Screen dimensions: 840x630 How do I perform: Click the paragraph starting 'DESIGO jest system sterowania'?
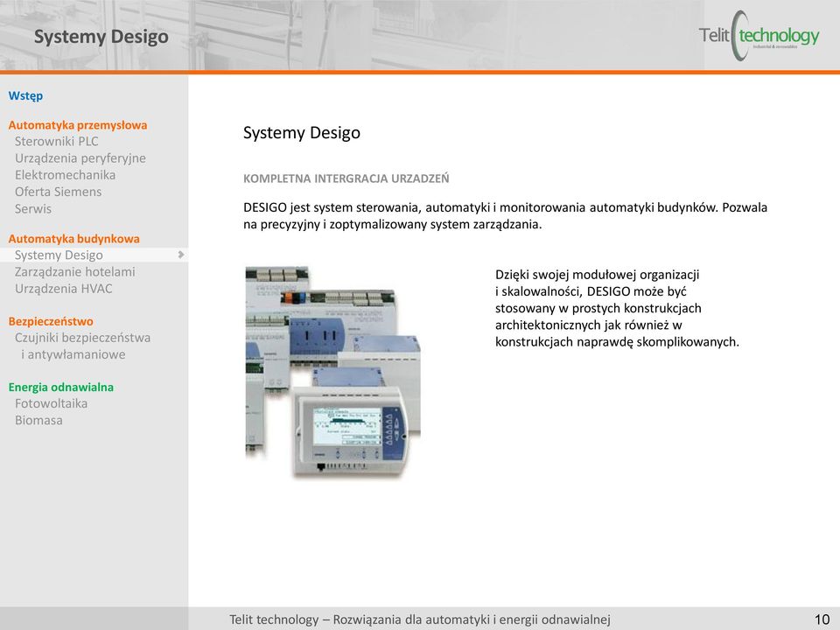pos(505,216)
